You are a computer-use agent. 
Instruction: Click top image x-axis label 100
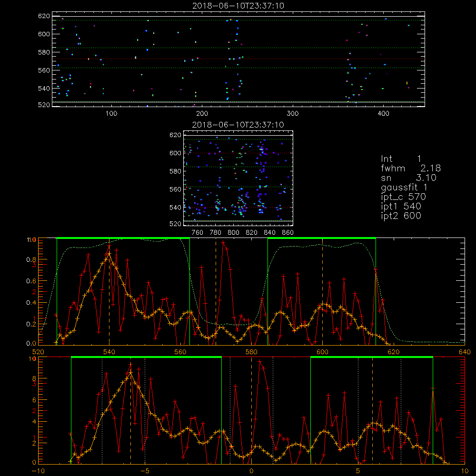[x=111, y=114]
